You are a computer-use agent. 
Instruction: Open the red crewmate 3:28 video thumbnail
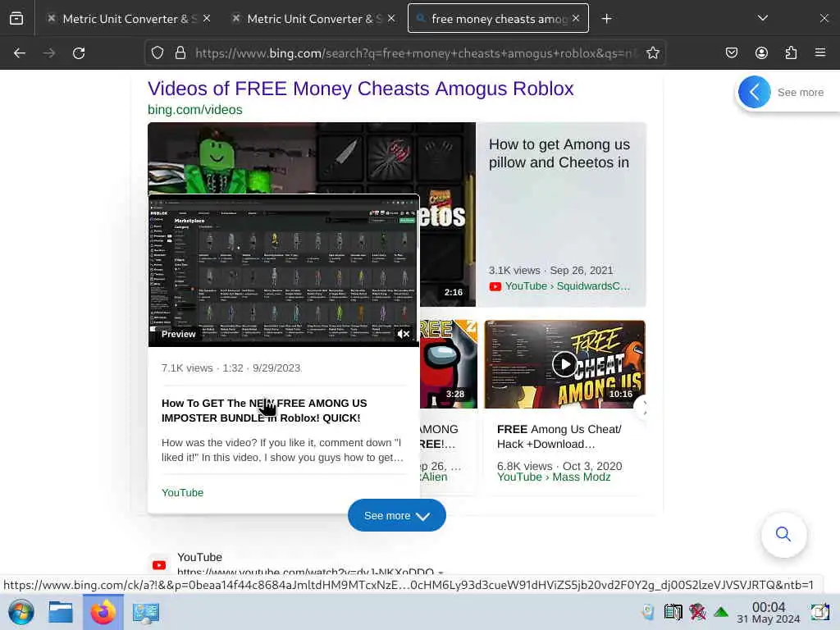pos(449,364)
